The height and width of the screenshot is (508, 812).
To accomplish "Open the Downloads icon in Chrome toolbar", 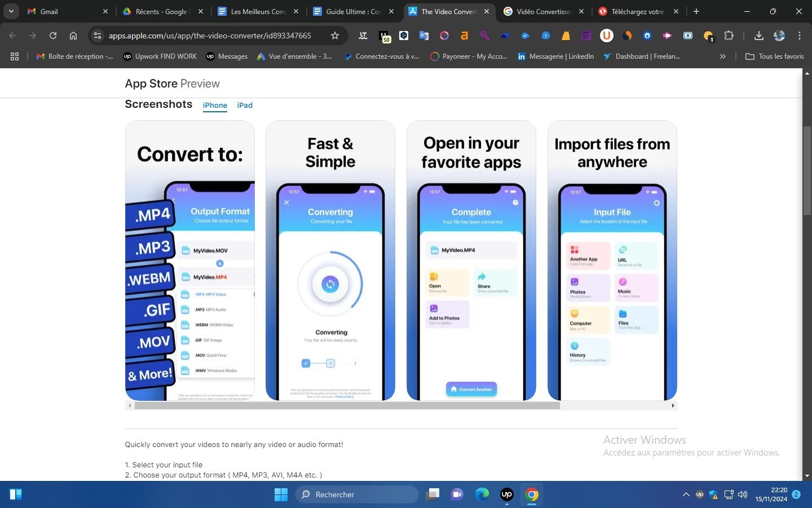I will coord(758,36).
